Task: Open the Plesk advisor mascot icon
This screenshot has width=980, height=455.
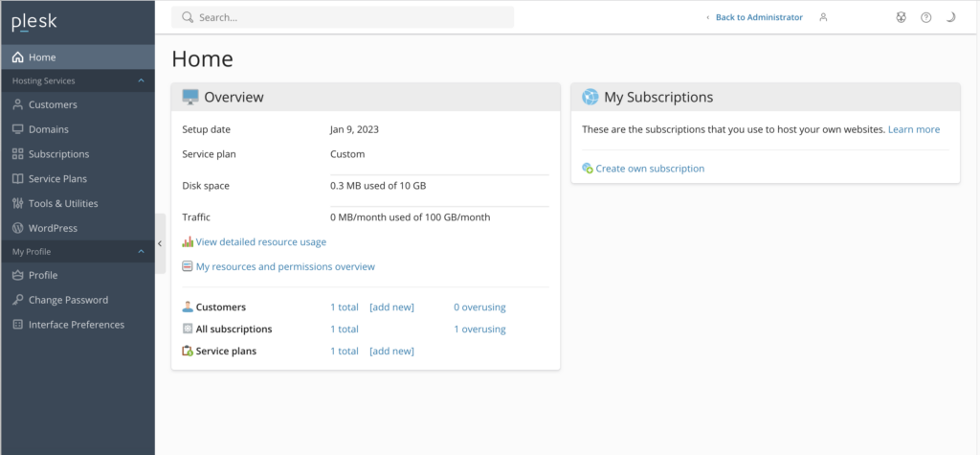Action: [x=901, y=17]
